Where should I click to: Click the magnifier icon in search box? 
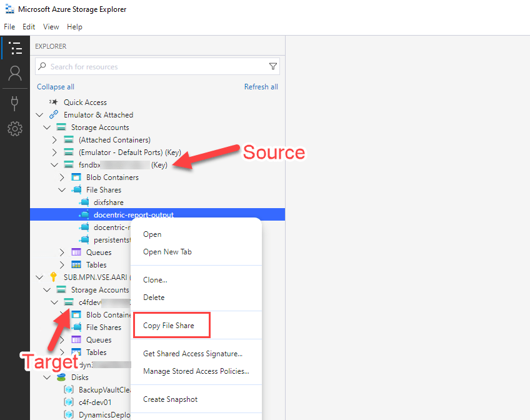coord(42,66)
